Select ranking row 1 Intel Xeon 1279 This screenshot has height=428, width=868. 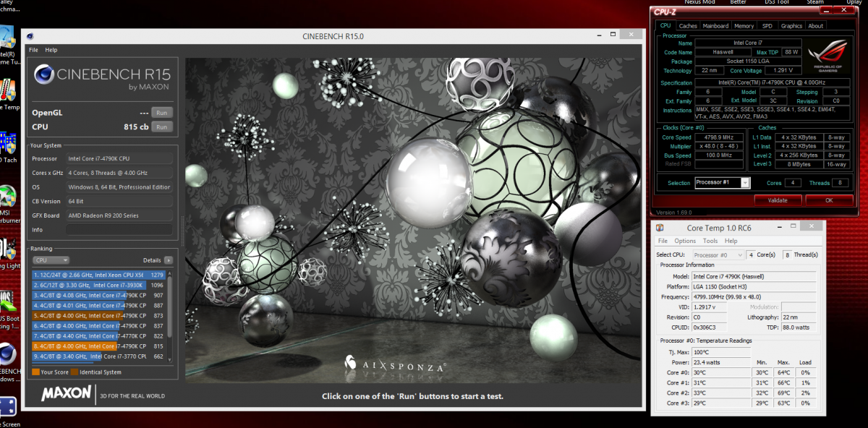point(98,275)
